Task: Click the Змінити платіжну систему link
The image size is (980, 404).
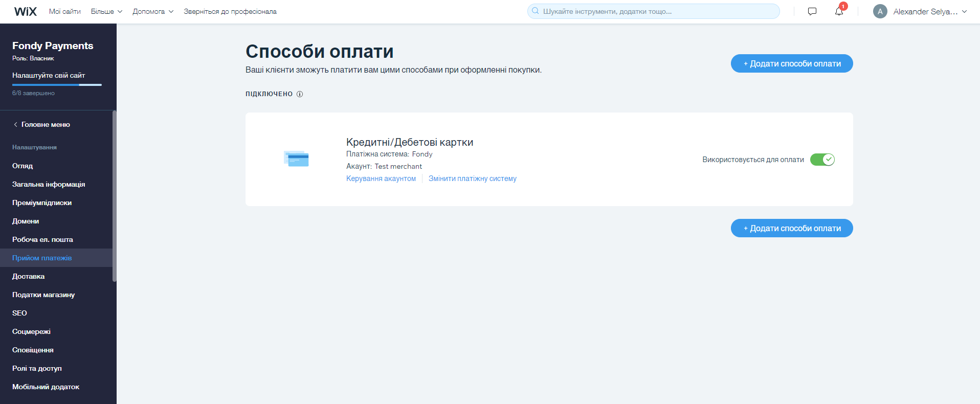Action: [x=473, y=178]
